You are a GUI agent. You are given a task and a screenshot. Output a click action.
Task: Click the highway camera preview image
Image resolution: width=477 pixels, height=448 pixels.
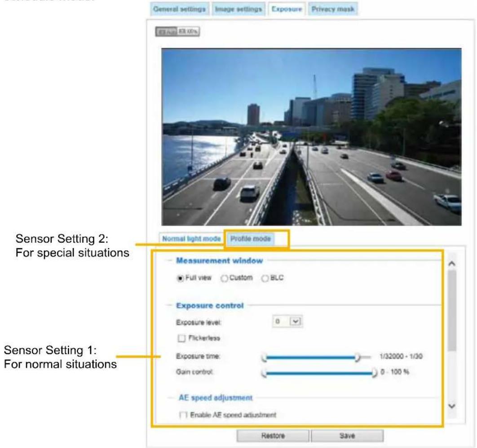311,137
